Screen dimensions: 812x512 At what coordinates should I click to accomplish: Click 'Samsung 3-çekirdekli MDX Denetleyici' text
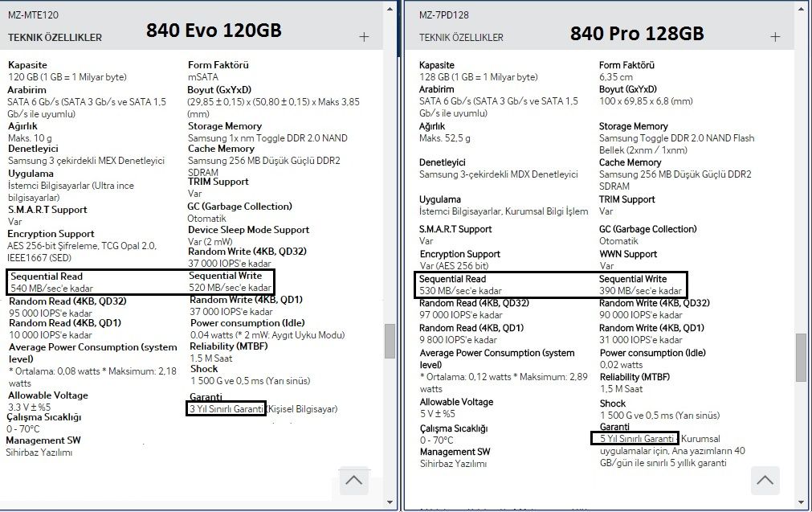pyautogui.click(x=499, y=174)
